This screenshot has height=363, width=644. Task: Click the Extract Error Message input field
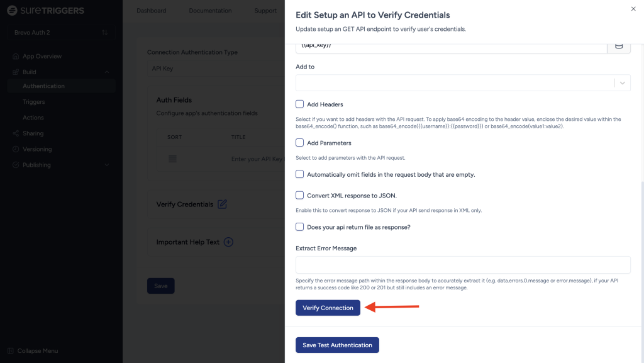click(x=463, y=265)
